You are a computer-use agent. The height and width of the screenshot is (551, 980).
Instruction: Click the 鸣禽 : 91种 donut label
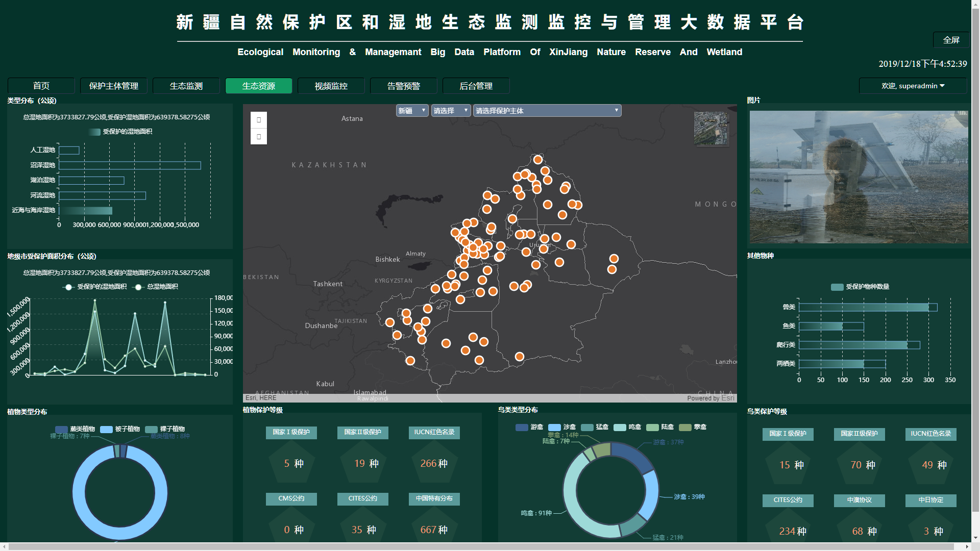click(x=536, y=513)
